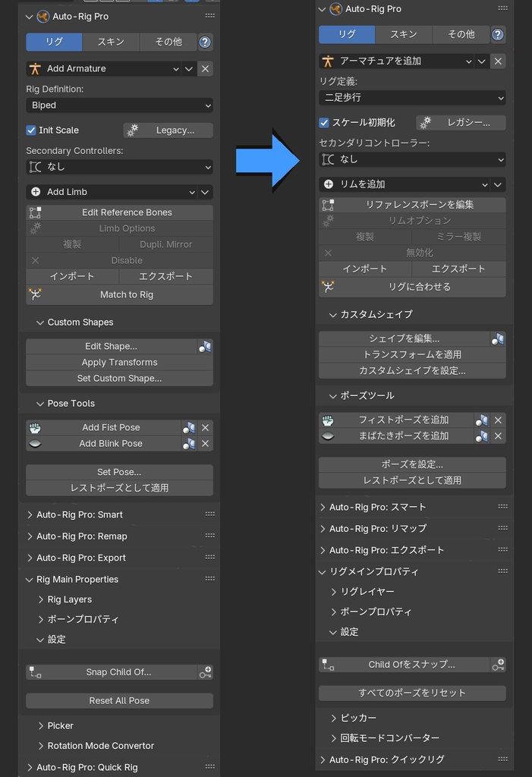Switch to リグ tab in English panel
The width and height of the screenshot is (532, 777).
(54, 42)
